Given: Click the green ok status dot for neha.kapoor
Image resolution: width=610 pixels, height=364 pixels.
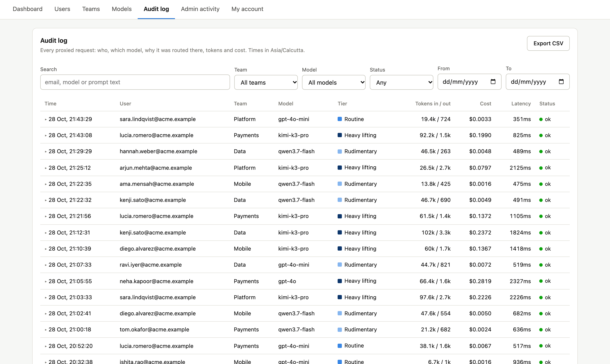Looking at the screenshot, I should tap(541, 281).
